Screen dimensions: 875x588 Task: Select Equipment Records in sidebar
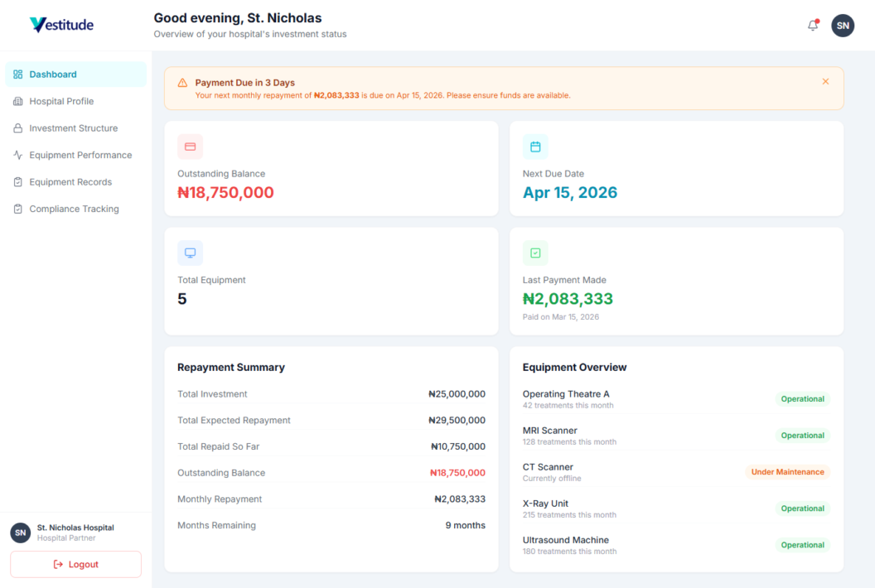click(70, 182)
